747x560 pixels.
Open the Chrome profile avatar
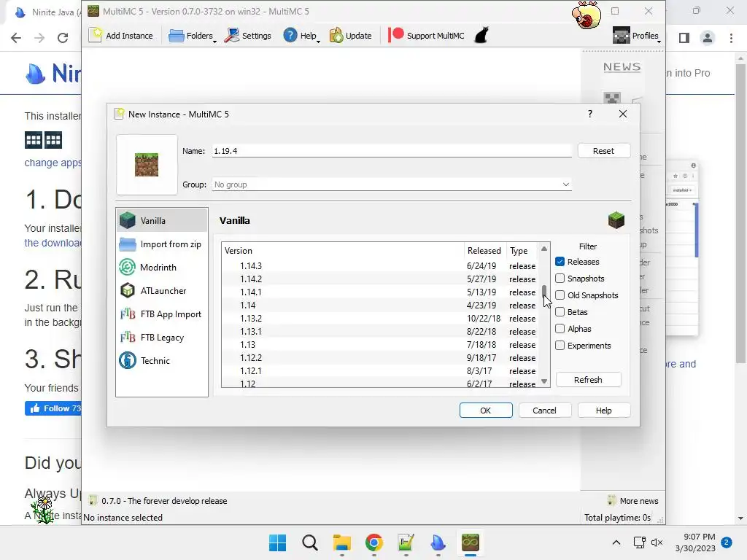[x=708, y=38]
